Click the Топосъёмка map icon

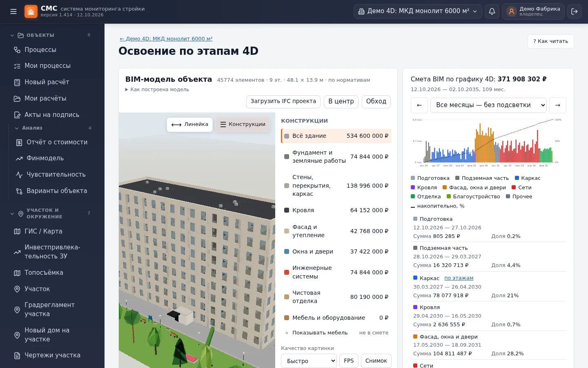[x=17, y=273]
